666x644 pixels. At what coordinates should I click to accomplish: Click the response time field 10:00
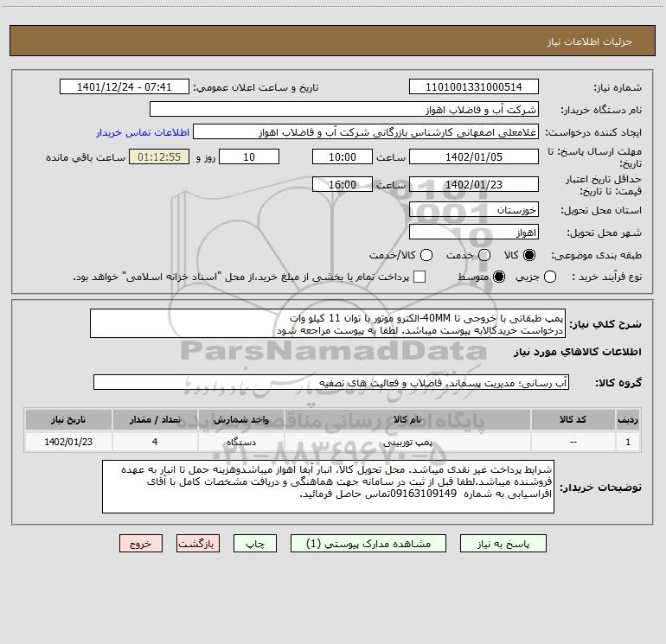pos(343,156)
